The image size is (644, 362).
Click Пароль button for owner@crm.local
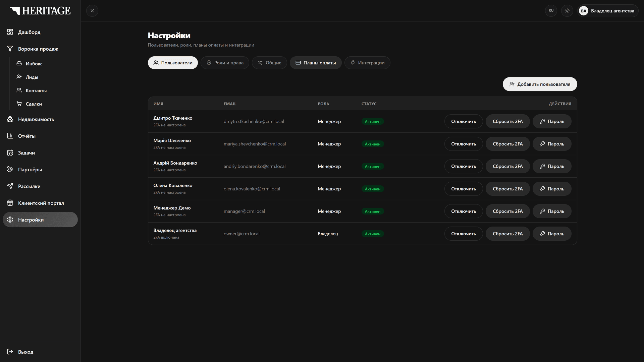[552, 234]
